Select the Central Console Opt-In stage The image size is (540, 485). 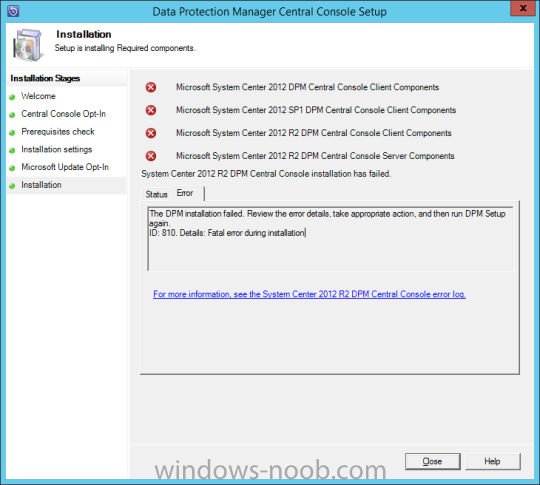[x=63, y=114]
